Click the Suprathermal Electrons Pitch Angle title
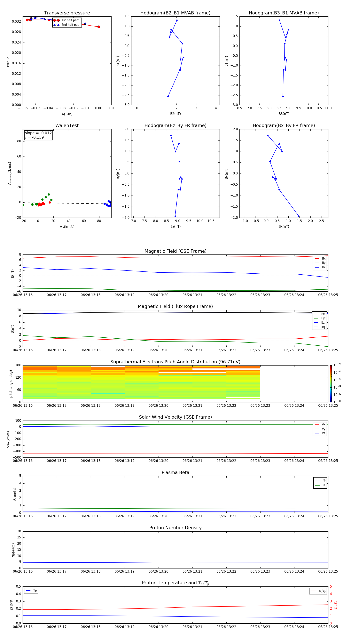 175,362
